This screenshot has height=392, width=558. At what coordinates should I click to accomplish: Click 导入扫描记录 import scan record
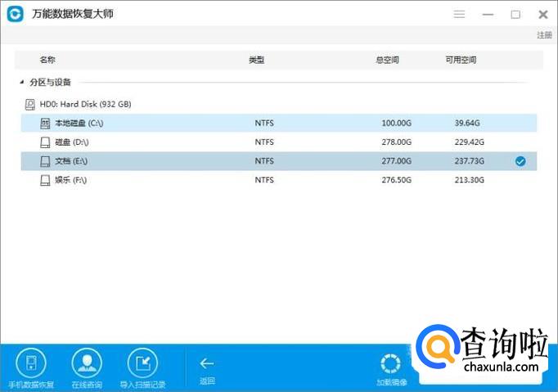coord(142,369)
